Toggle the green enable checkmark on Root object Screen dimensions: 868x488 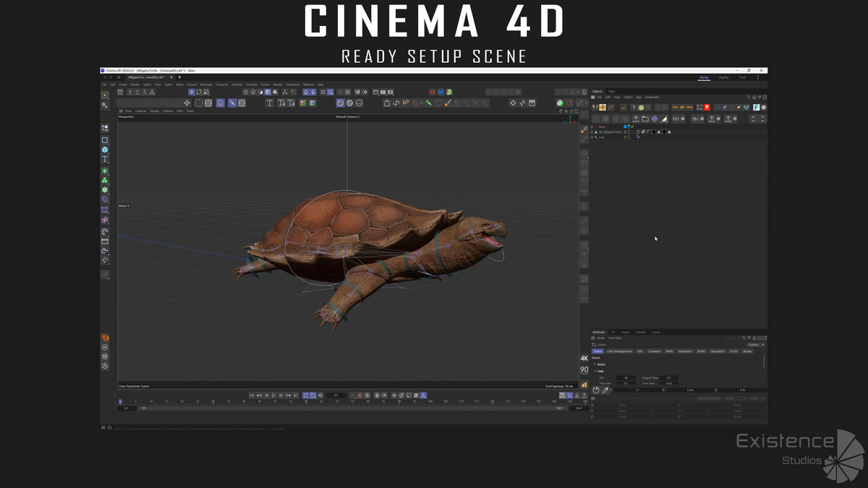pyautogui.click(x=632, y=127)
